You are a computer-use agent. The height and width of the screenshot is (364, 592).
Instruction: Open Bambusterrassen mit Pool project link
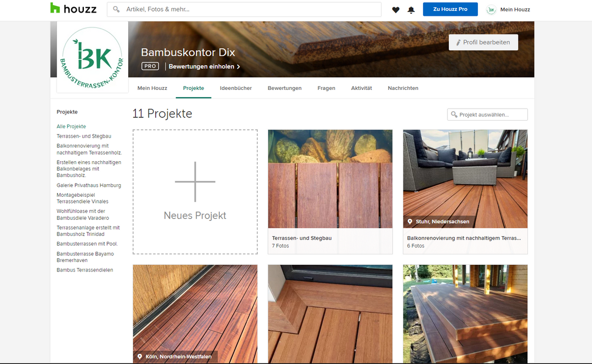tap(87, 244)
